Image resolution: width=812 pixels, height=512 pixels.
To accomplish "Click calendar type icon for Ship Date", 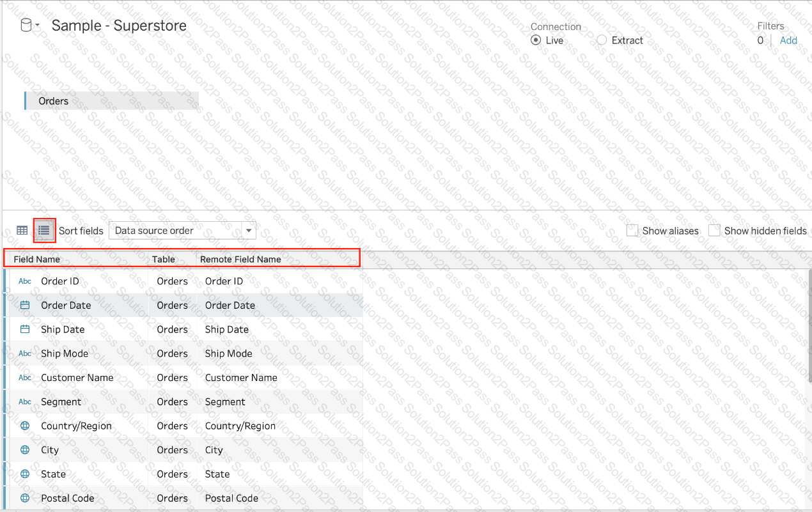I will pyautogui.click(x=25, y=330).
